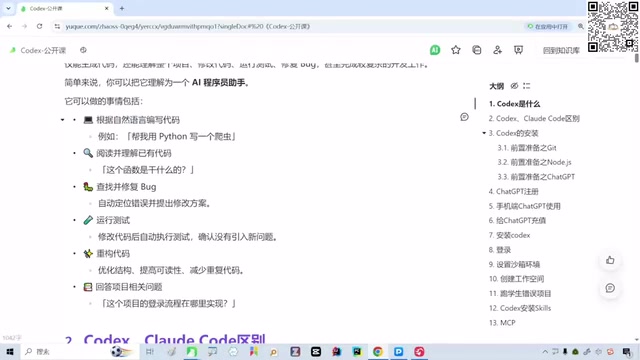This screenshot has width=640, height=360.
Task: Open the tab search dropdown arrow
Action: pyautogui.click(x=8, y=8)
